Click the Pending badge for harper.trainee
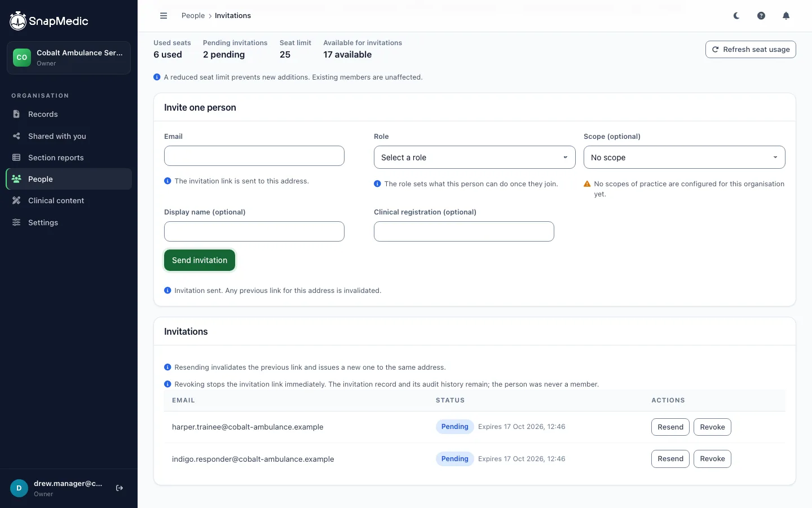 454,427
